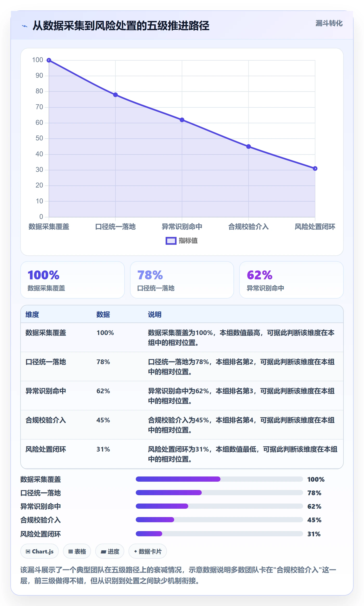Click the 维度 column header
The width and height of the screenshot is (364, 606).
click(x=32, y=314)
